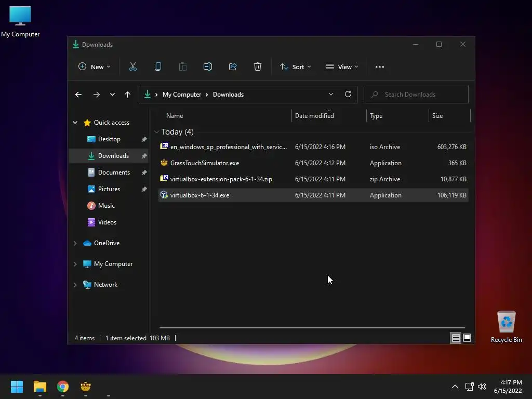Viewport: 532px width, 399px height.
Task: Collapse the Quick access tree node
Action: point(75,123)
